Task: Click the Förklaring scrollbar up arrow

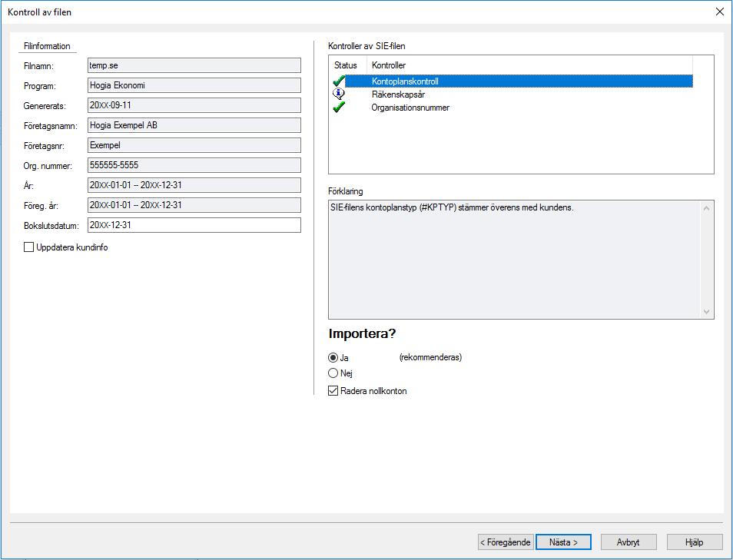Action: tap(706, 208)
